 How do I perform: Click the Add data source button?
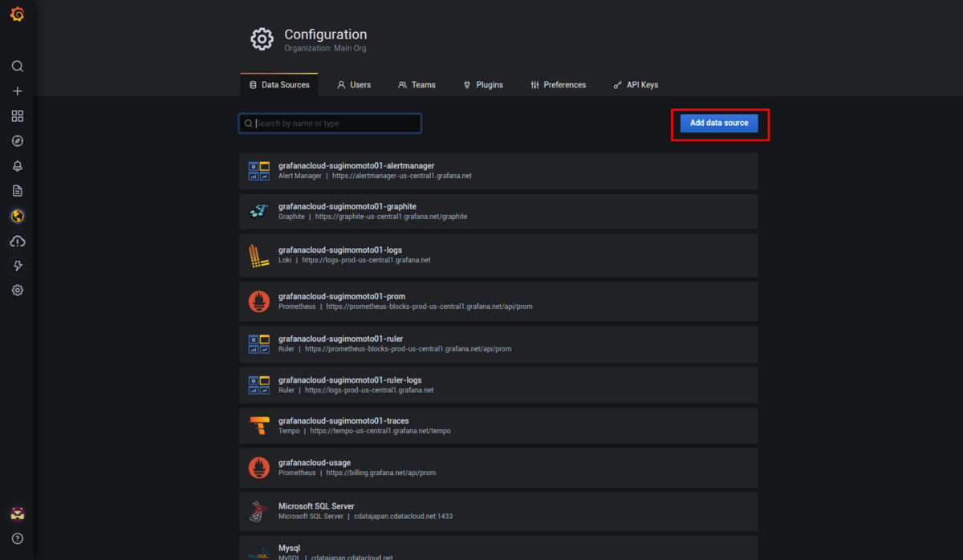[719, 123]
